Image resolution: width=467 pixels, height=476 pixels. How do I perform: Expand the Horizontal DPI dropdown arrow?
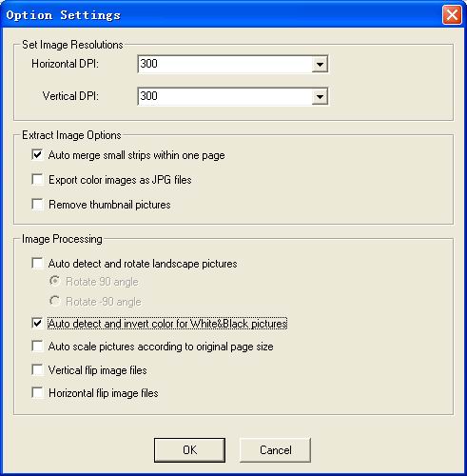click(x=320, y=65)
